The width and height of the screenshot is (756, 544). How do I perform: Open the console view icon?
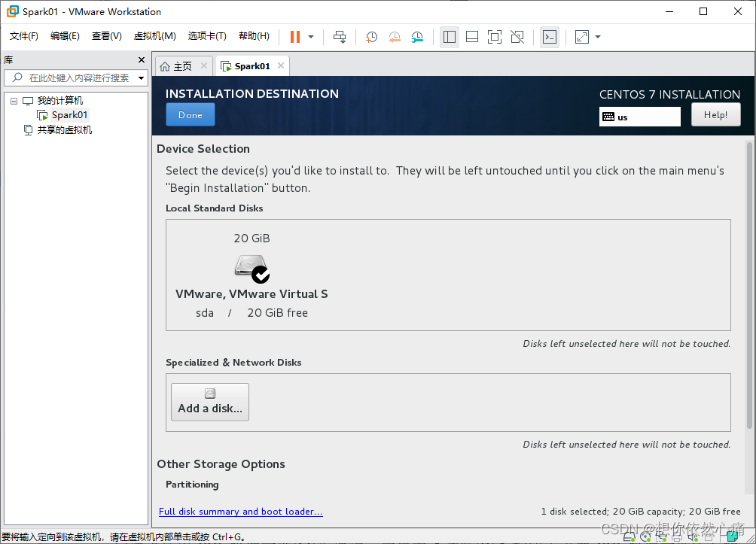pos(550,37)
